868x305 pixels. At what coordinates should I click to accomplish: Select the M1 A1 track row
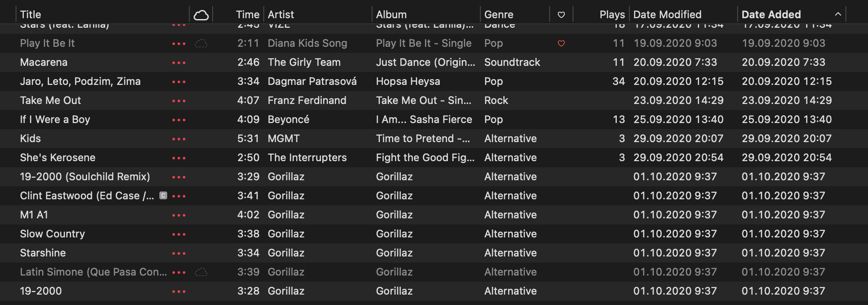point(34,215)
